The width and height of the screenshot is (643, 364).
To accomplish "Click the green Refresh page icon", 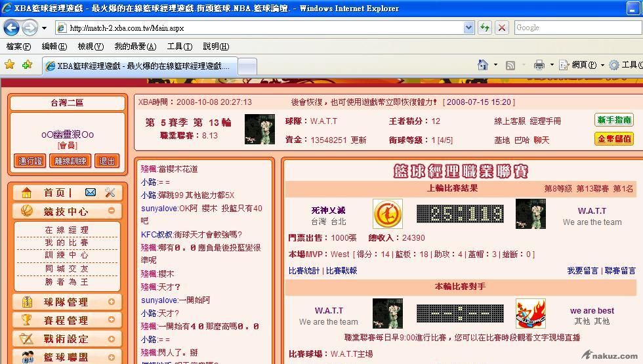I will 484,28.
